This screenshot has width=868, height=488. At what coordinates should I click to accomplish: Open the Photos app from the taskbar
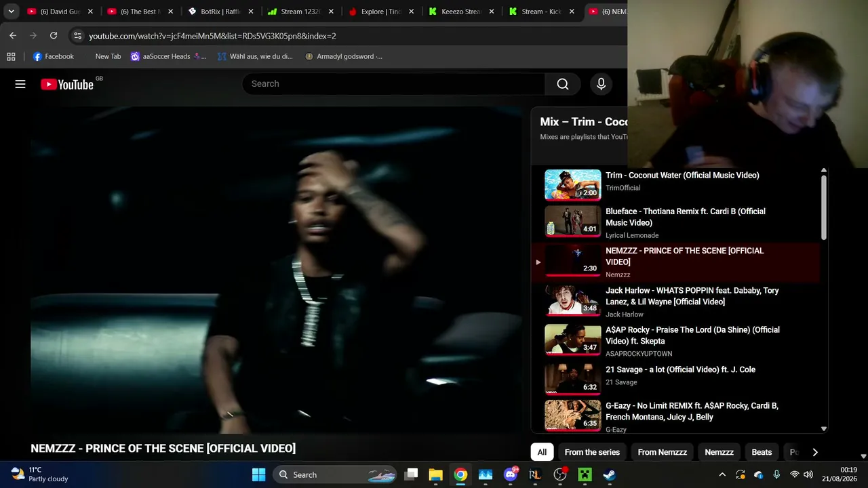486,474
